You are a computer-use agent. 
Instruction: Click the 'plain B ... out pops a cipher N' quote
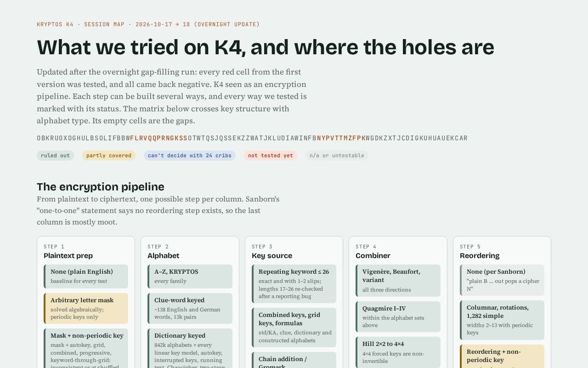coord(503,285)
